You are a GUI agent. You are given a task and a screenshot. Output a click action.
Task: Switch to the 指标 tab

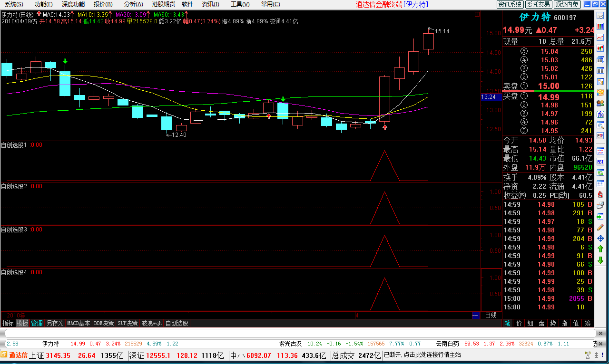click(8, 323)
